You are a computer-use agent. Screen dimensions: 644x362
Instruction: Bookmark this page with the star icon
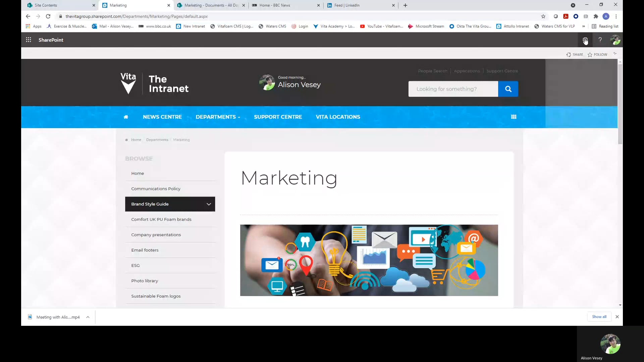543,16
